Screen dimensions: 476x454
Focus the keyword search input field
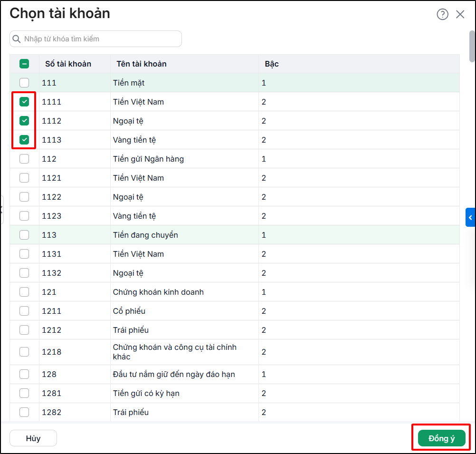coord(95,39)
